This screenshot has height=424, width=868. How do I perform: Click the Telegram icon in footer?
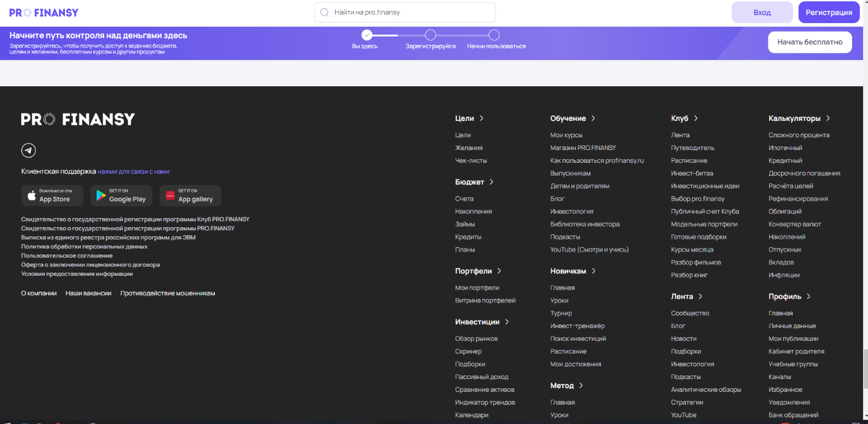(x=29, y=151)
